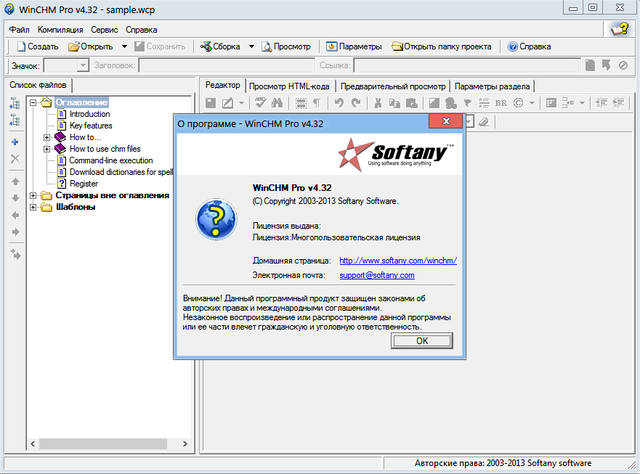Image resolution: width=640 pixels, height=474 pixels.
Task: Switch to Предварительный просмотр tab
Action: click(x=393, y=86)
